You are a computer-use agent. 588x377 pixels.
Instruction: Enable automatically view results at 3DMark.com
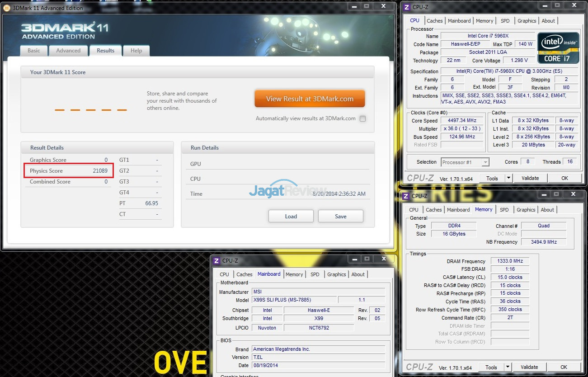coord(362,119)
